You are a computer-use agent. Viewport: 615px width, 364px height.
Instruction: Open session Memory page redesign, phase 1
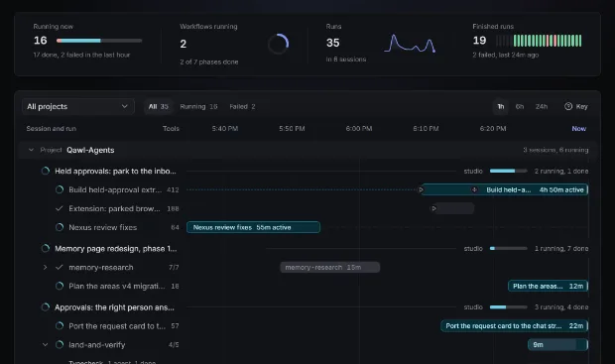(116, 249)
